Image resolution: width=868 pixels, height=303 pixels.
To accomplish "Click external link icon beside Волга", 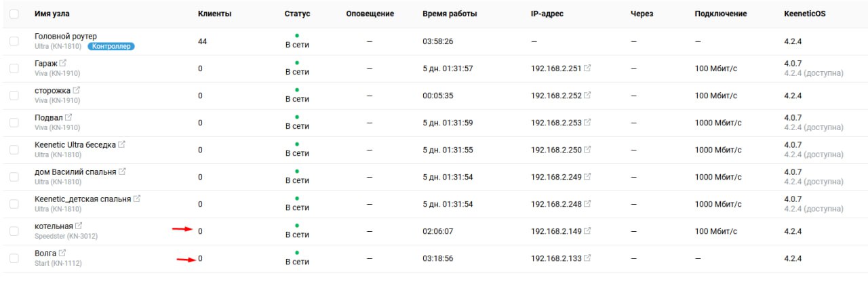I will [x=63, y=253].
